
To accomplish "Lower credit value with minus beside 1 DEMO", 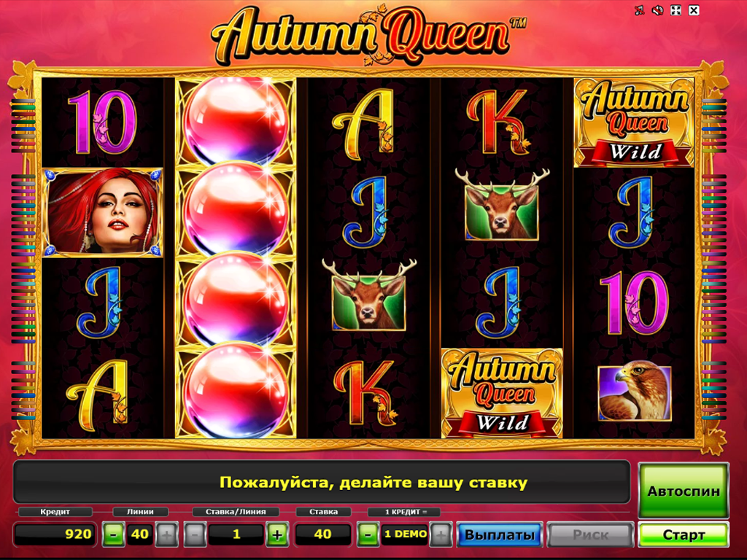I will (368, 534).
